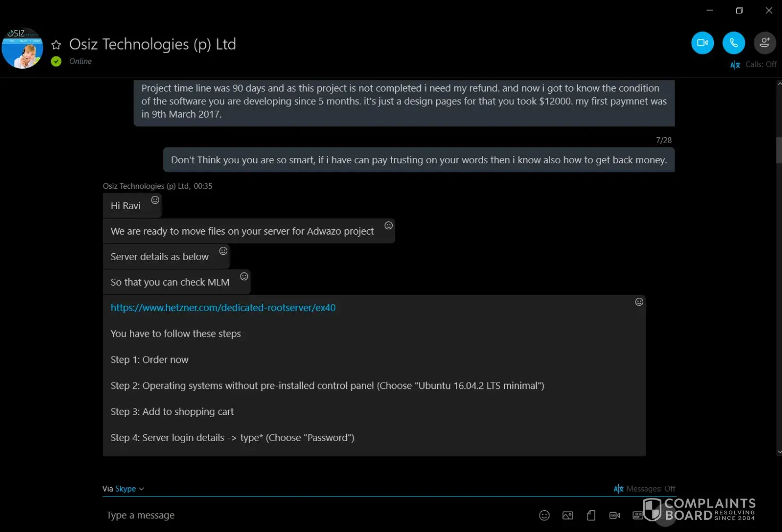
Task: Send an image using the picture icon
Action: (x=568, y=515)
